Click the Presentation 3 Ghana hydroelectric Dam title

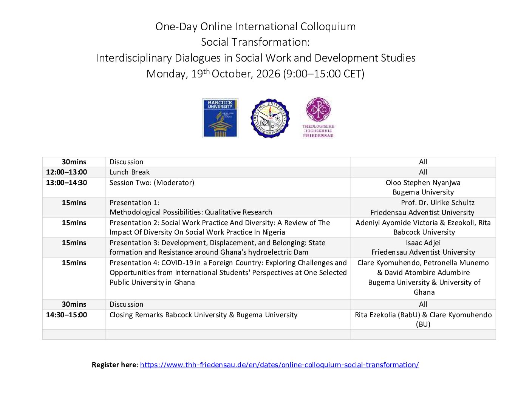click(218, 247)
